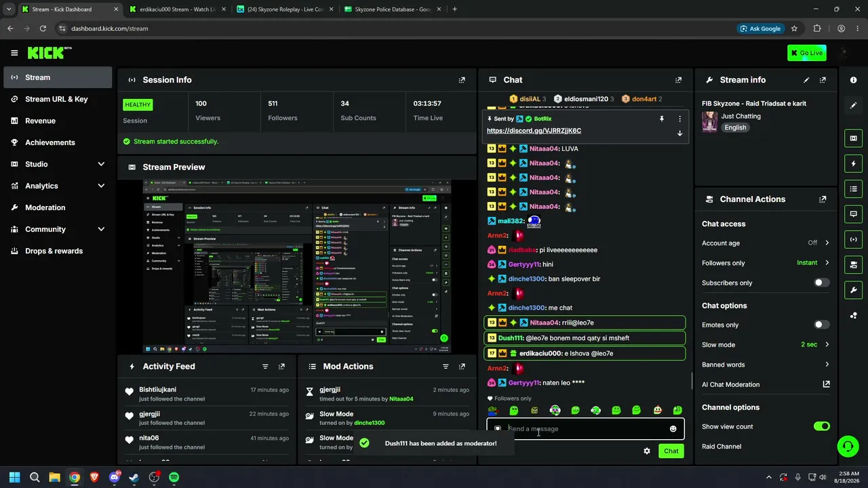The image size is (868, 488).
Task: Open pinned message three-dot options
Action: tap(679, 119)
